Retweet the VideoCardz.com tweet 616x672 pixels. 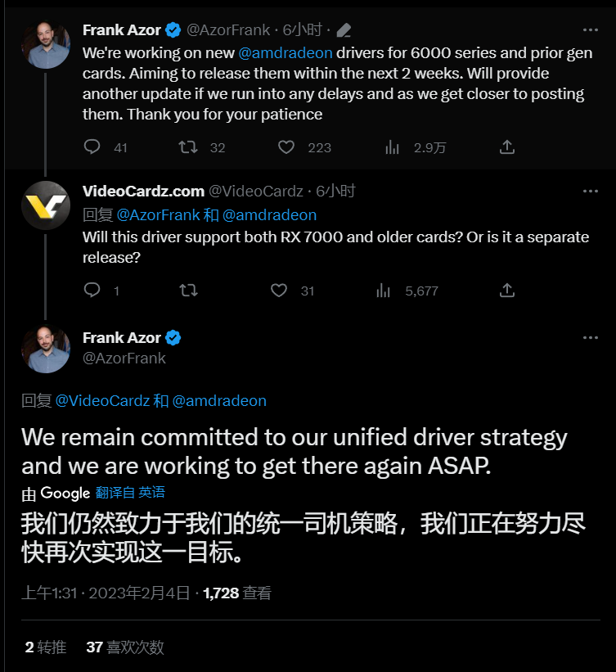click(188, 291)
